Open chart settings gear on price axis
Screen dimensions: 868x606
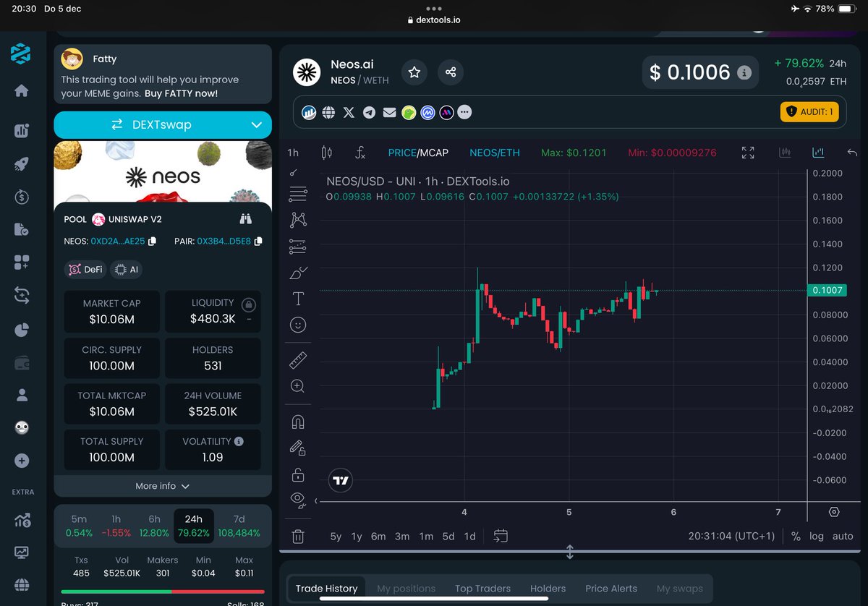pos(834,512)
